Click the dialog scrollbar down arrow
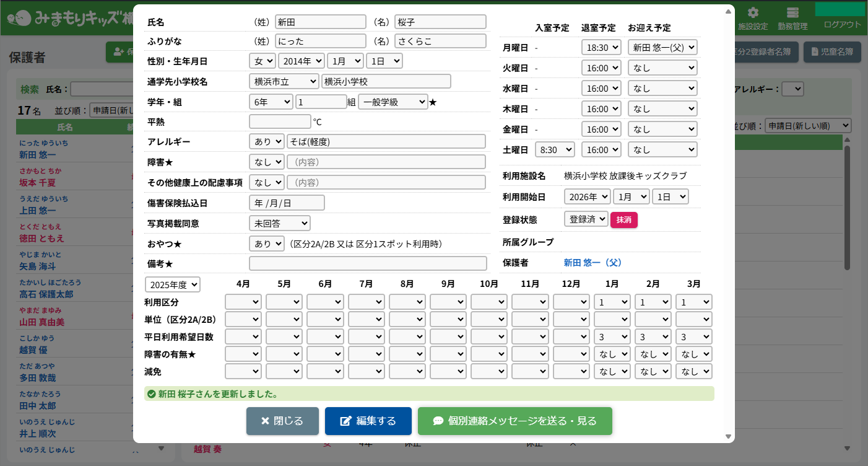The image size is (868, 466). (x=728, y=437)
